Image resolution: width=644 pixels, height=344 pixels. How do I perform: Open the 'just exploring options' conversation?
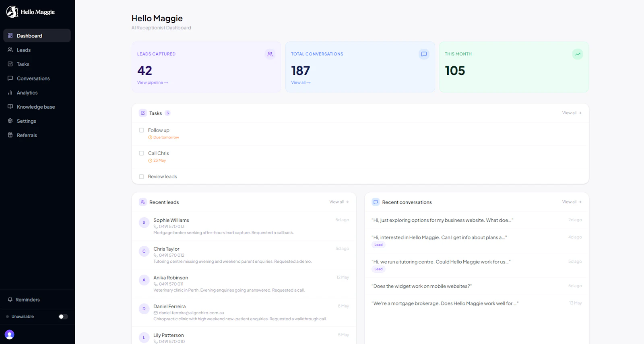click(x=477, y=220)
